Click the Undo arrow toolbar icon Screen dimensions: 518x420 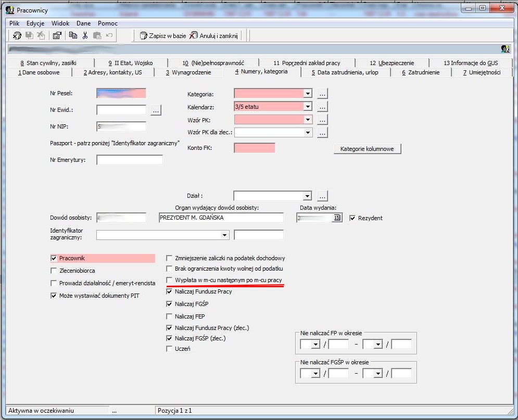click(x=109, y=35)
